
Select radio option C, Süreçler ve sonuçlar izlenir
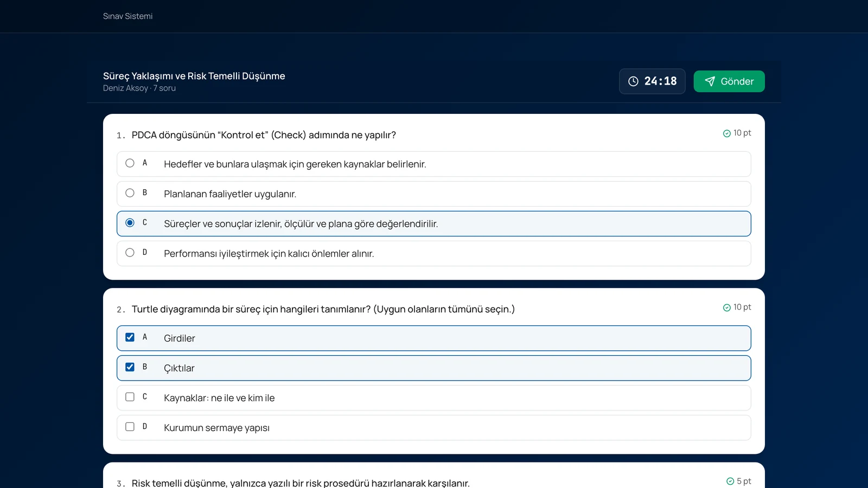pos(130,223)
